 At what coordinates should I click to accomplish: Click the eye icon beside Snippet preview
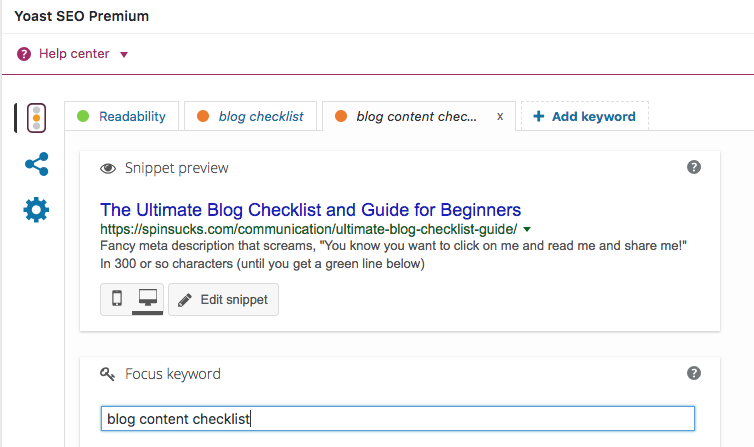click(108, 168)
